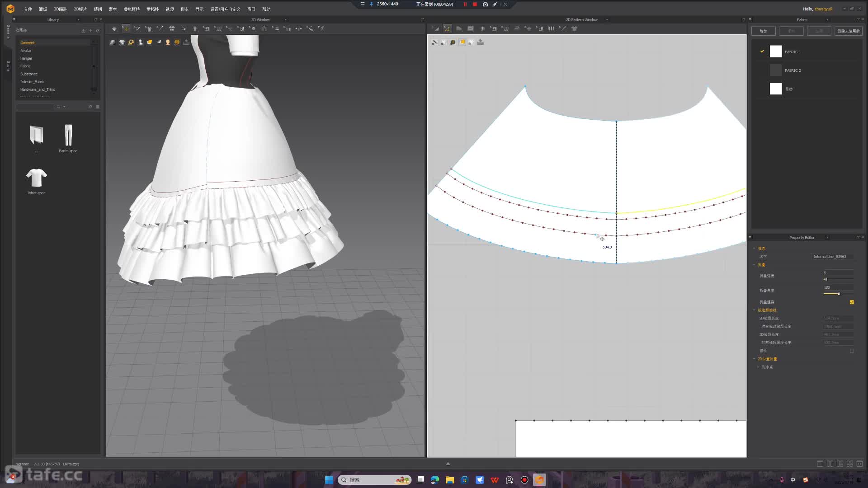Activate the Simulate arrow tool in the 3D toolbar

click(x=114, y=28)
